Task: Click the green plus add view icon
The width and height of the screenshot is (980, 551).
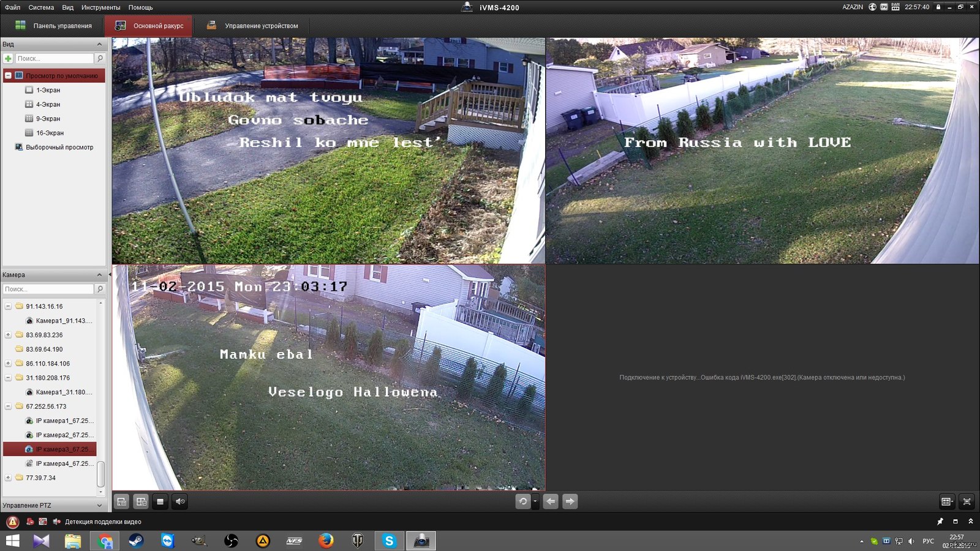Action: pyautogui.click(x=8, y=59)
